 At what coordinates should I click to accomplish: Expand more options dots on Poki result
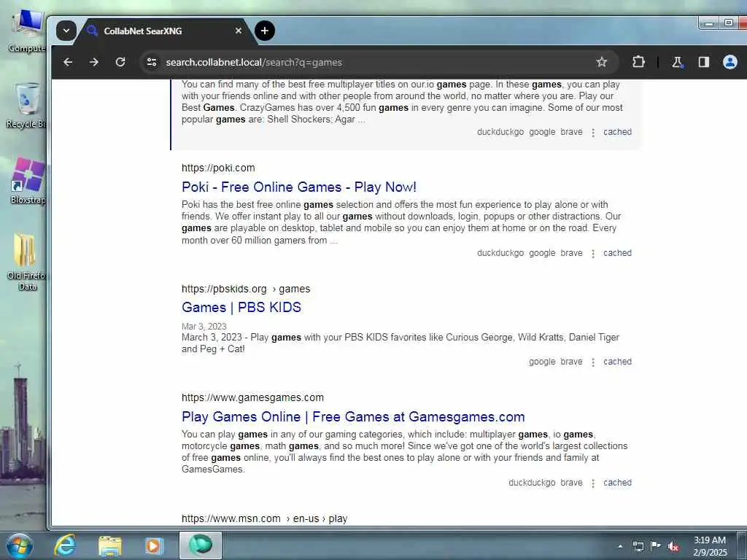[593, 254]
